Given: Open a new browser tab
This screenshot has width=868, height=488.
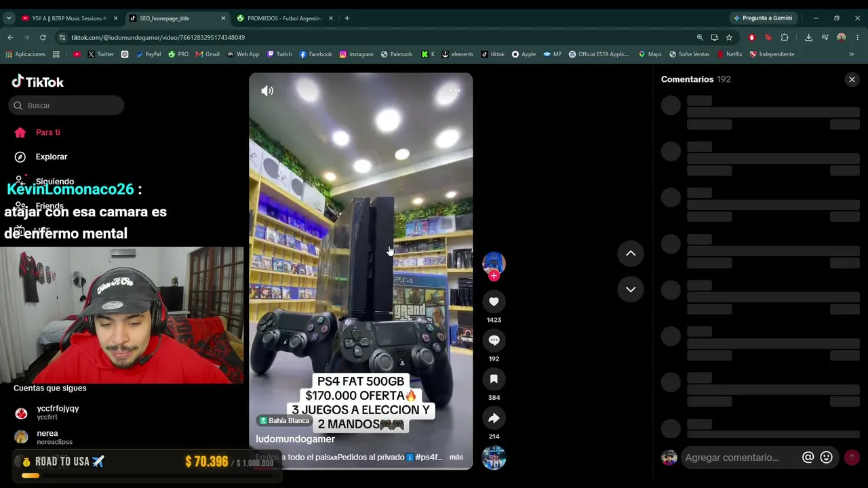Looking at the screenshot, I should (x=347, y=18).
